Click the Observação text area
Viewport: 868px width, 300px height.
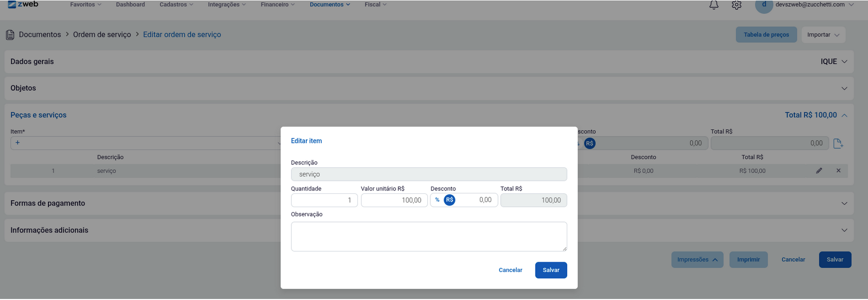tap(428, 236)
